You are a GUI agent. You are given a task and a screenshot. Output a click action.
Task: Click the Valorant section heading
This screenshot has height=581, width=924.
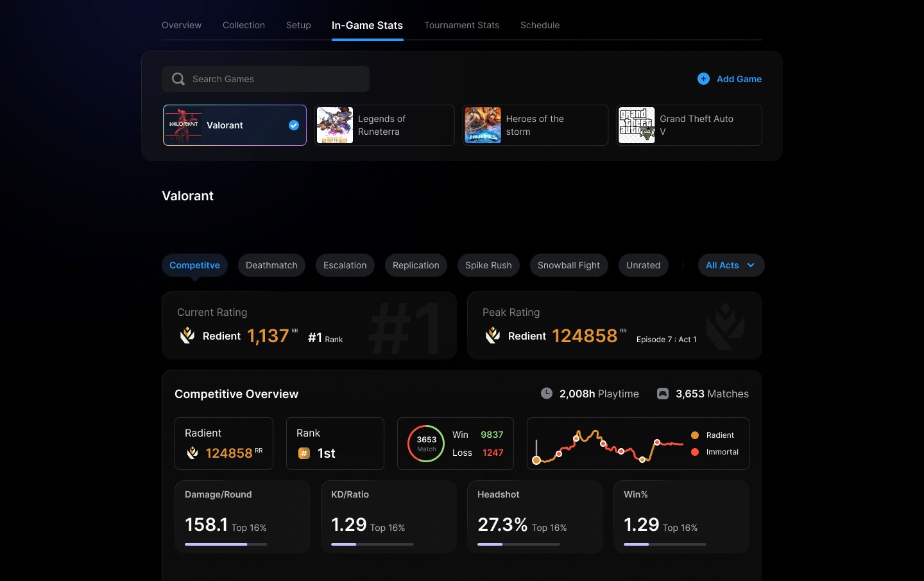187,196
